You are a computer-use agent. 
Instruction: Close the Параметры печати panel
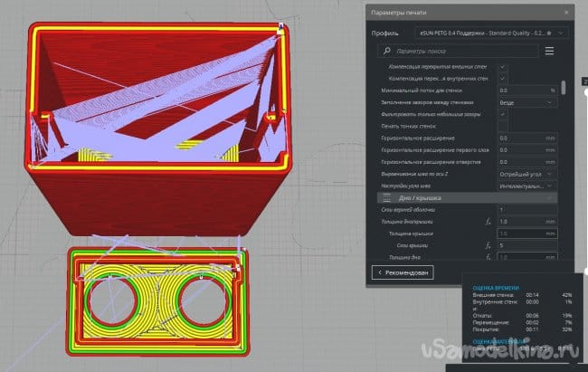tap(566, 13)
